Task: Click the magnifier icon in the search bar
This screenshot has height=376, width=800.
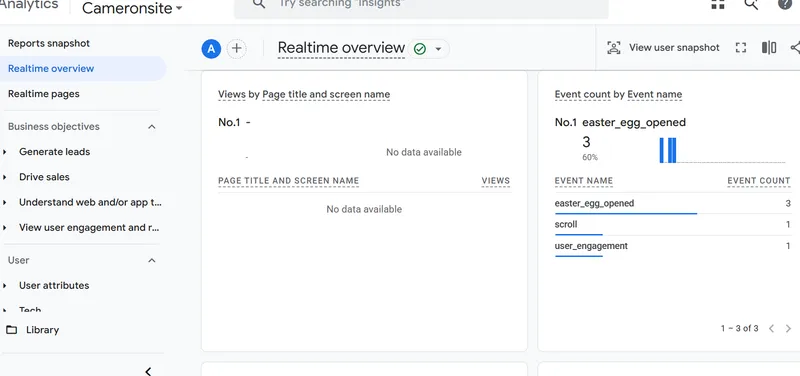Action: coord(259,4)
